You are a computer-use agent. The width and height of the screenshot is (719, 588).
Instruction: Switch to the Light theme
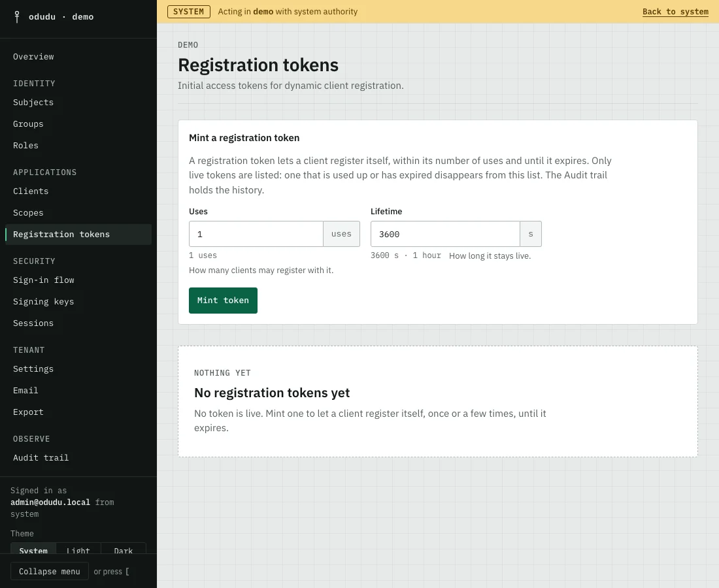point(78,549)
